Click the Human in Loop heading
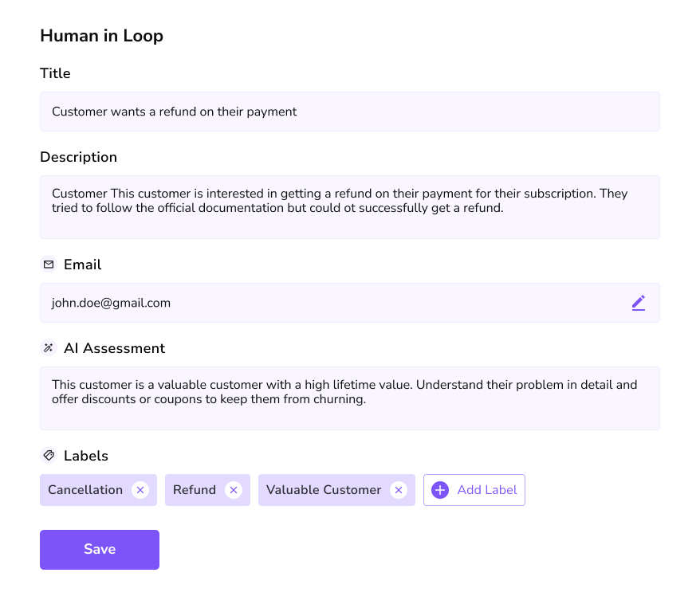This screenshot has width=700, height=596. point(101,36)
